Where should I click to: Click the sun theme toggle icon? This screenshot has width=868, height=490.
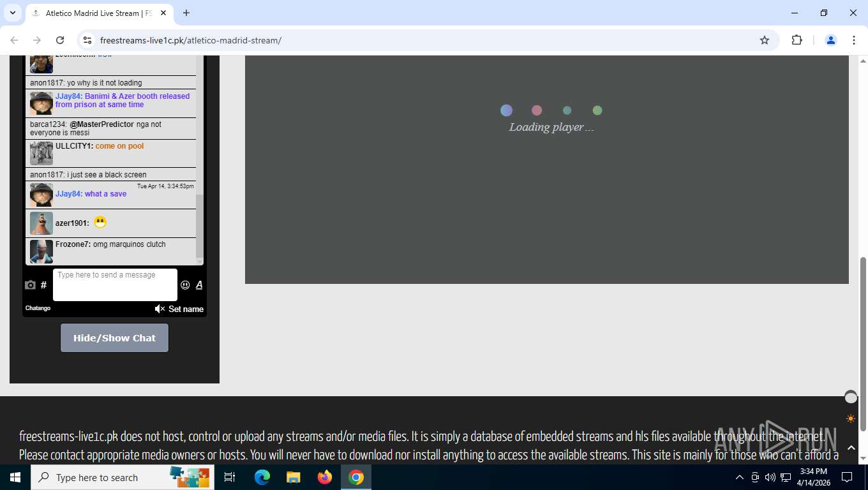point(851,419)
